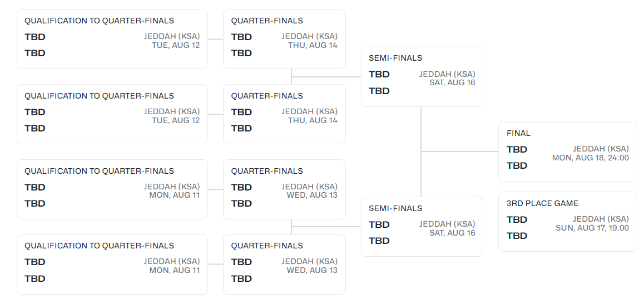Click the 3RD PLACE GAME heading

click(542, 203)
